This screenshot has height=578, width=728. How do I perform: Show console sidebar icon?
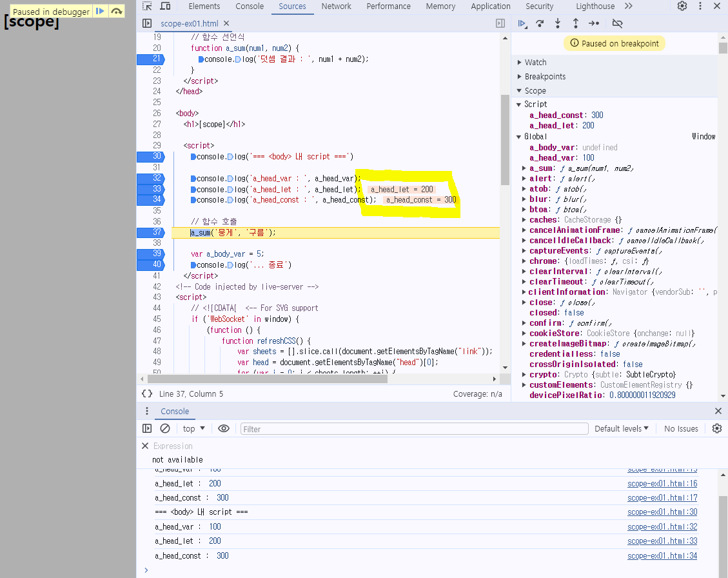click(x=147, y=428)
